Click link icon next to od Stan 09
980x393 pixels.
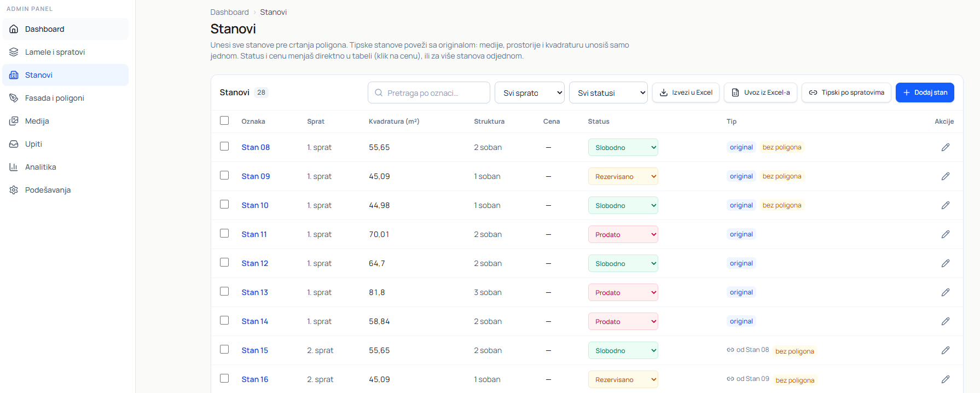click(x=730, y=379)
